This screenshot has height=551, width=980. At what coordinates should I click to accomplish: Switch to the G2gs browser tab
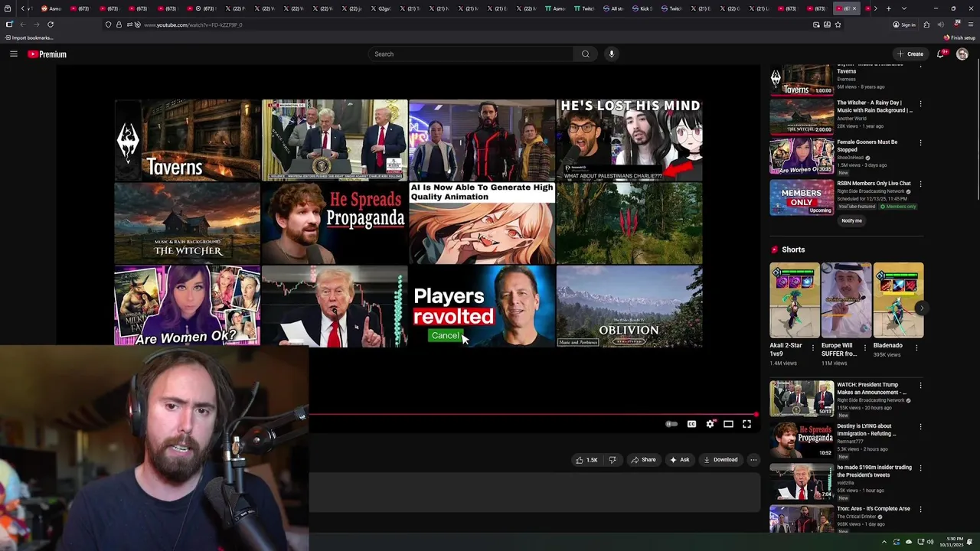coord(383,8)
